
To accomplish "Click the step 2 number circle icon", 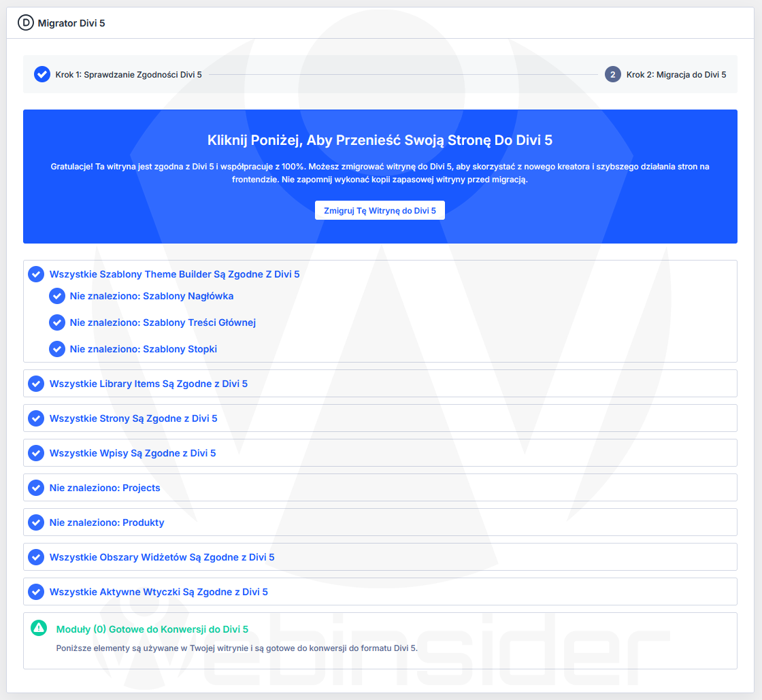I will 612,74.
